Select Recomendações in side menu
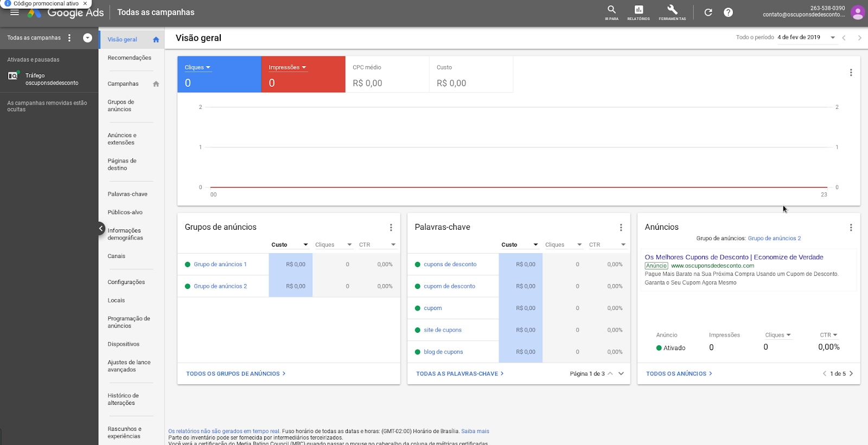The image size is (868, 445). (x=129, y=58)
